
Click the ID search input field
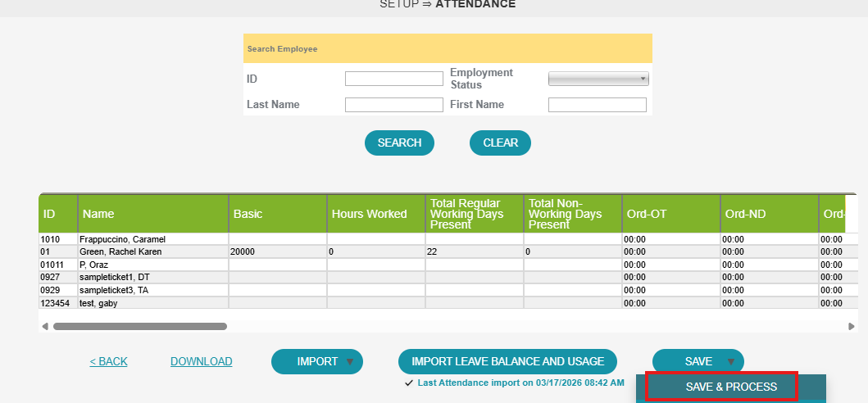click(x=393, y=79)
